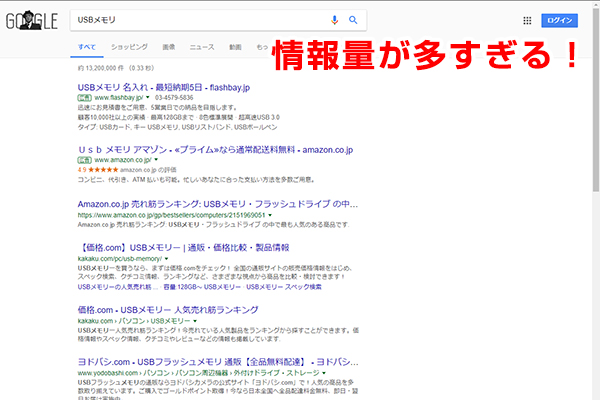
Task: Open sitelink 容量:128GB～ USBメモリー
Action: pos(202,287)
